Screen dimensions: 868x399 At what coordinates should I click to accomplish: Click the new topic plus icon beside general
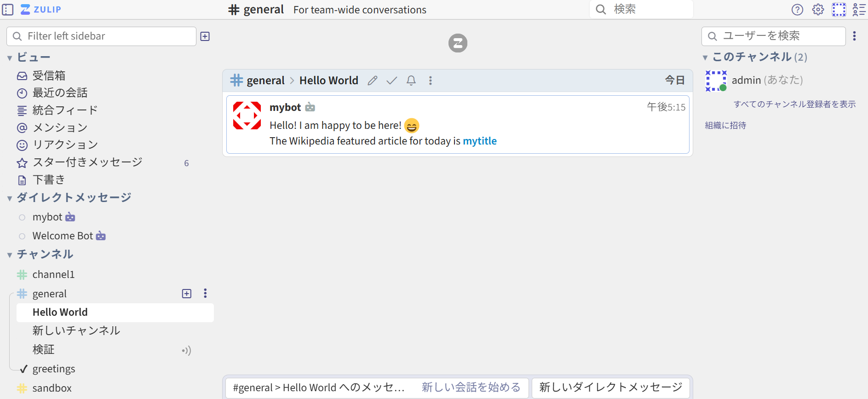(x=187, y=294)
